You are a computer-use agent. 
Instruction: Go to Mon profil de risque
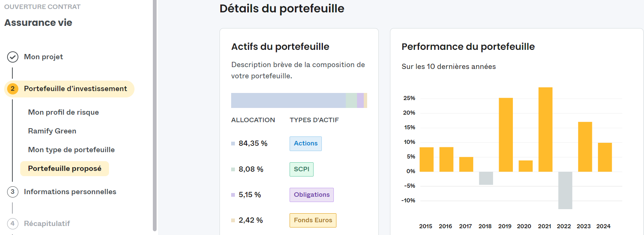(63, 112)
